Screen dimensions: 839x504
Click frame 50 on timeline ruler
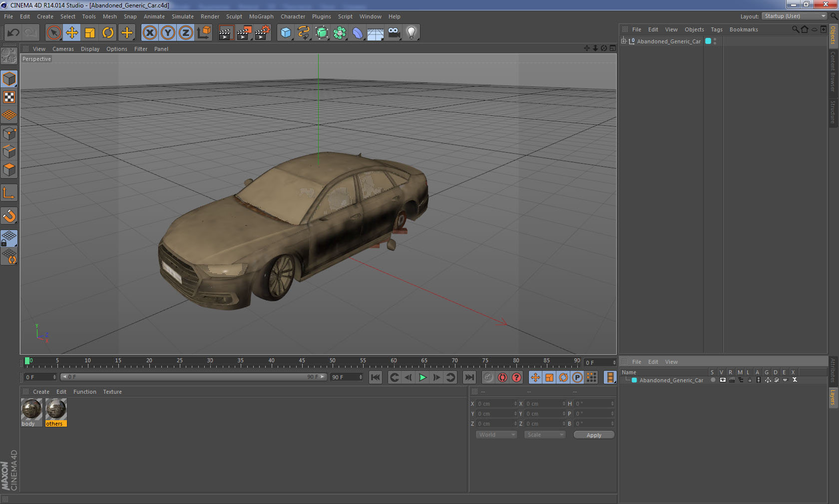(x=333, y=361)
